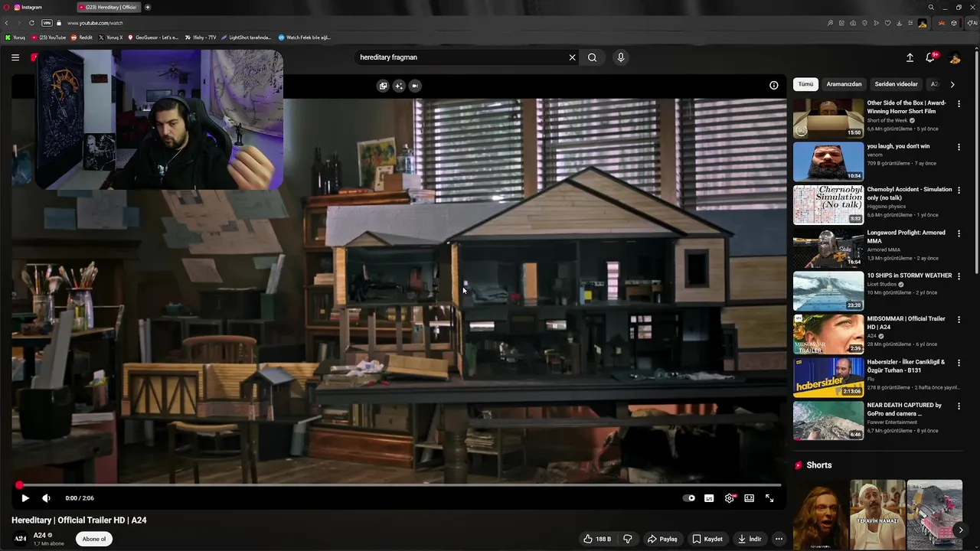This screenshot has width=980, height=551.
Task: Select the Aramanızdan filter chip
Action: coord(844,84)
